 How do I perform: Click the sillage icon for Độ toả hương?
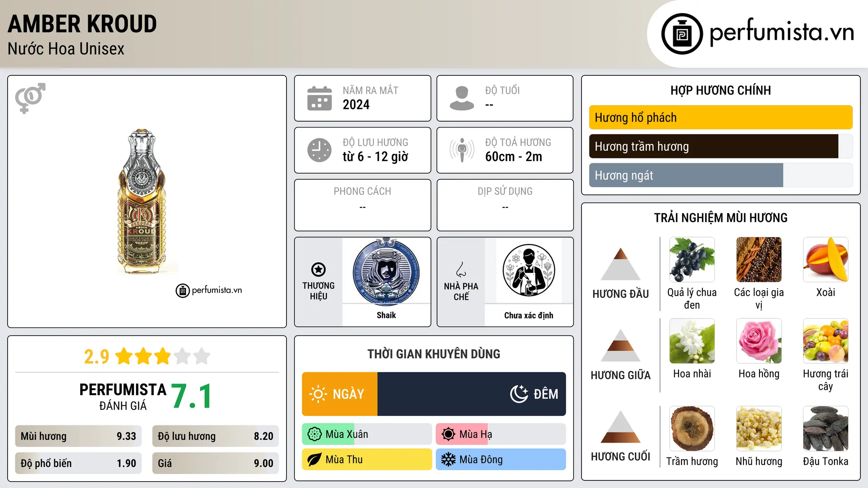tap(462, 150)
